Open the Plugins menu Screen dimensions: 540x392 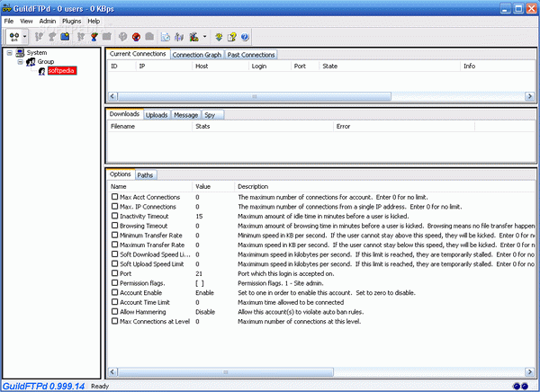click(x=72, y=21)
